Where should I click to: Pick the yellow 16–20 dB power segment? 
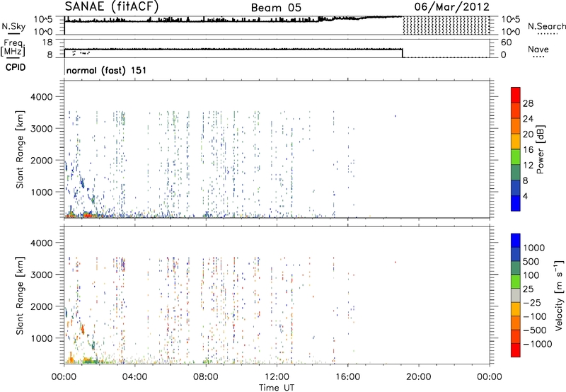[x=516, y=142]
